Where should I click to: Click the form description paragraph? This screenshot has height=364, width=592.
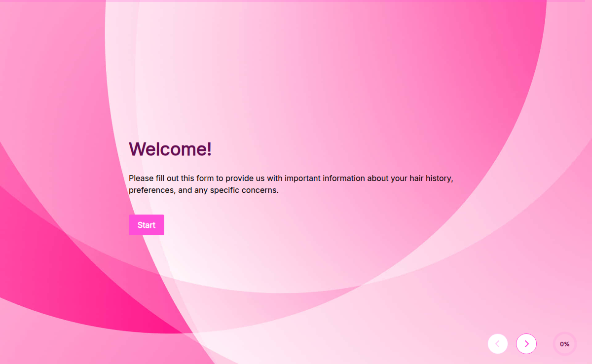pos(291,184)
